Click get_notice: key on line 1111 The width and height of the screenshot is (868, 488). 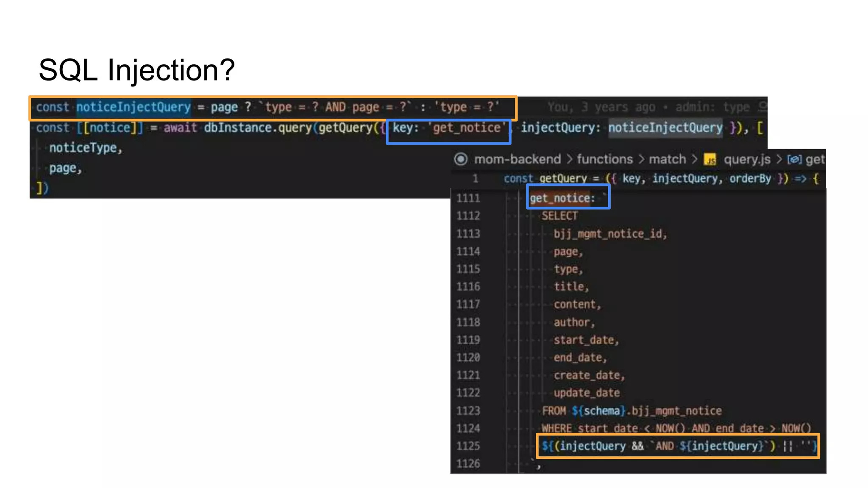tap(562, 198)
